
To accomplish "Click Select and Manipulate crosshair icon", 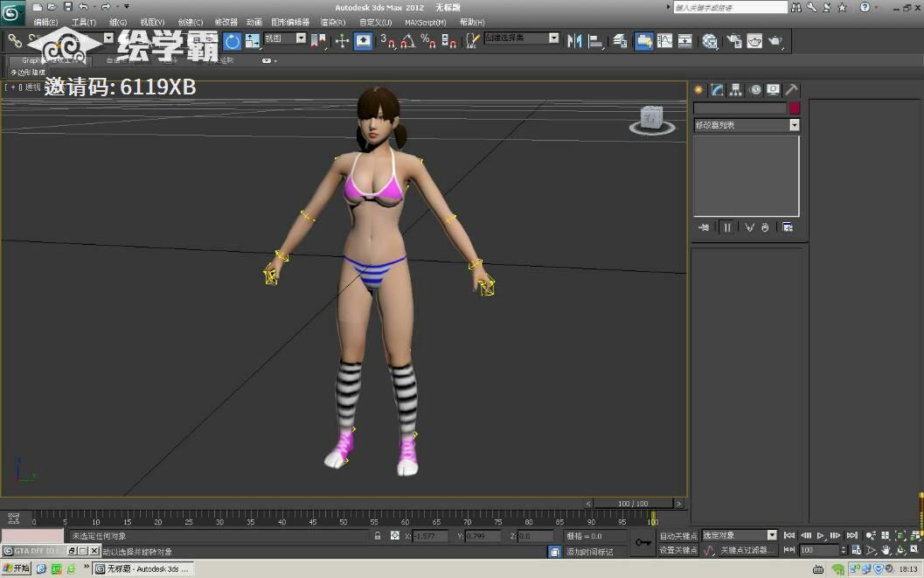I will click(342, 41).
